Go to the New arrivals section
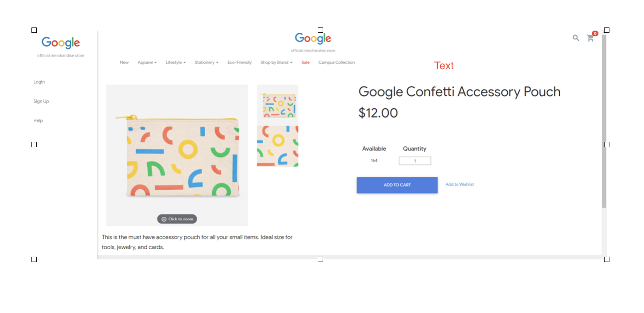644x313 pixels. coord(124,62)
